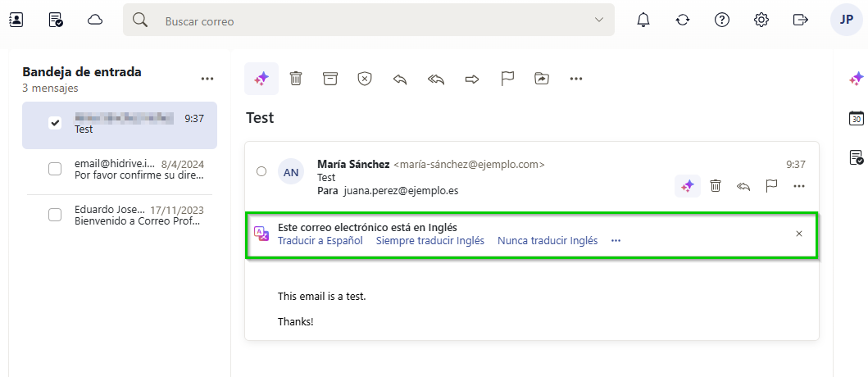Click the 9:37 time in message list
The image size is (868, 377).
pyautogui.click(x=194, y=118)
